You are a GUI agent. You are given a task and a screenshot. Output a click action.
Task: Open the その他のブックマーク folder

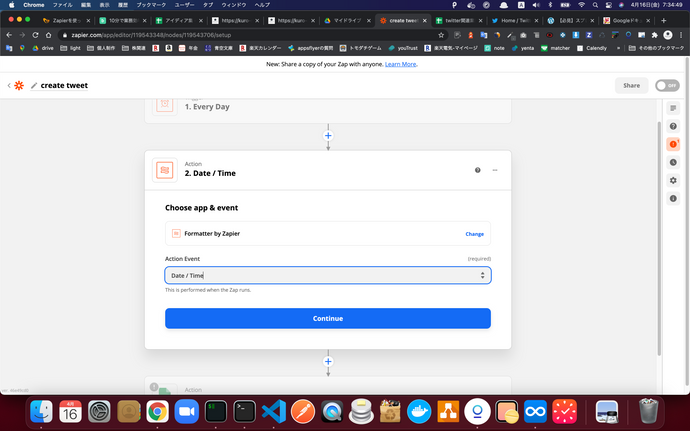pos(657,48)
